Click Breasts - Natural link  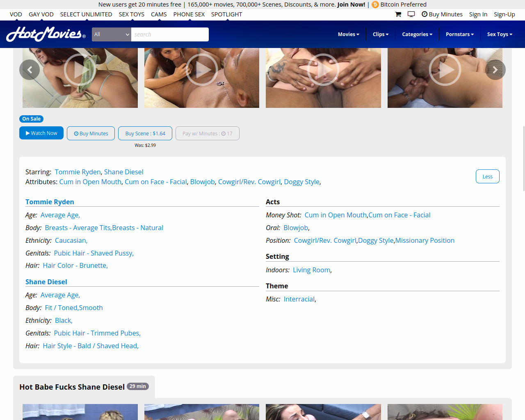138,228
